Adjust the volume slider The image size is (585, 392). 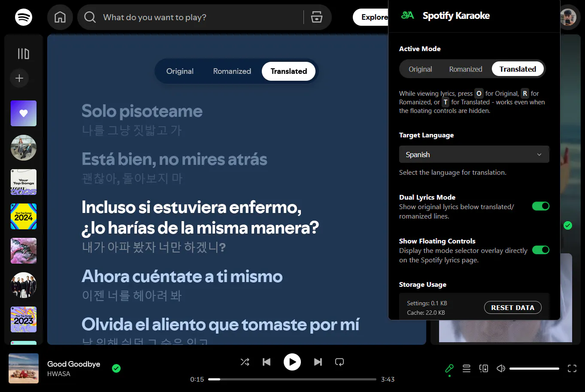coord(534,368)
